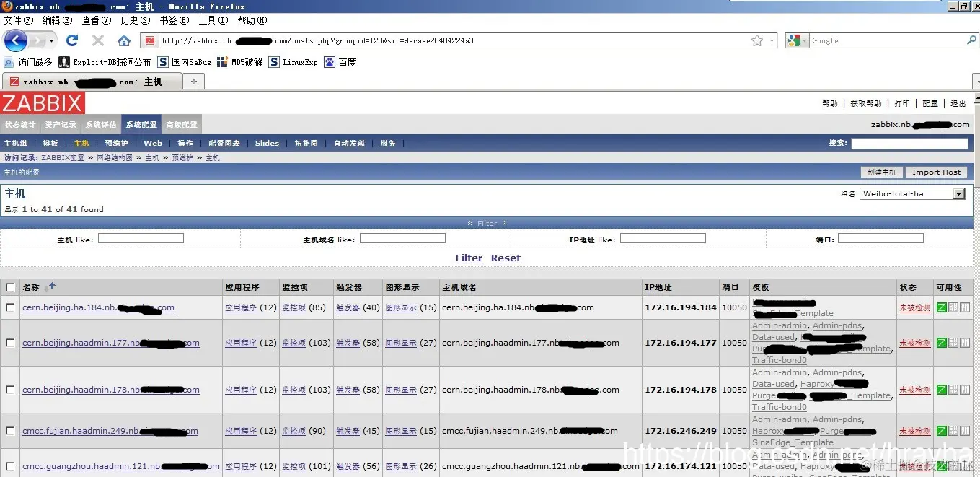980x477 pixels.
Task: Click the sort arrow beside 名称 header
Action: [50, 287]
